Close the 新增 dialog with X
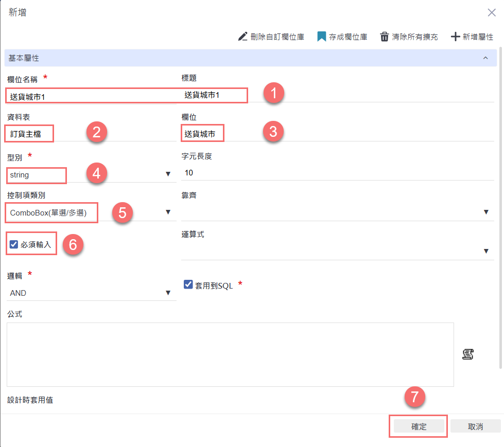Image resolution: width=504 pixels, height=447 pixels. 492,13
